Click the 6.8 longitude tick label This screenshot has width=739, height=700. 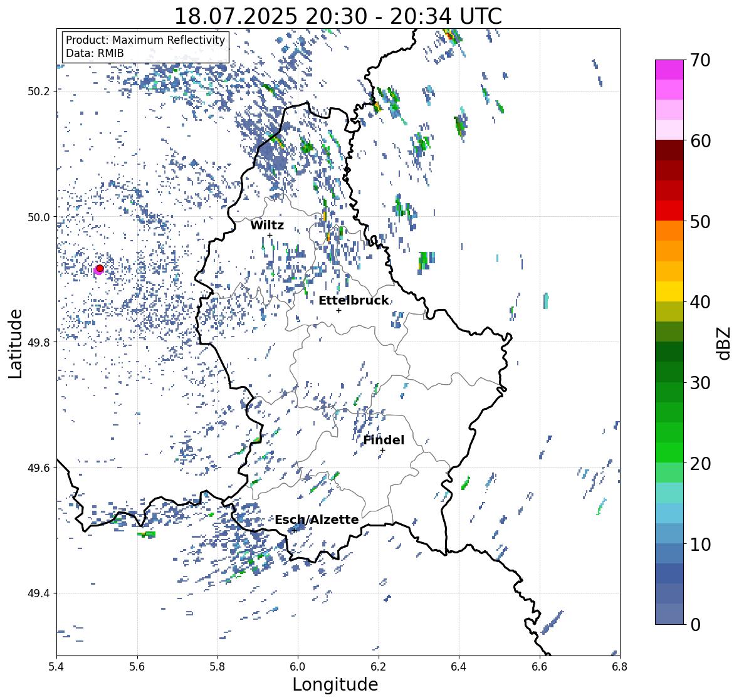(620, 667)
